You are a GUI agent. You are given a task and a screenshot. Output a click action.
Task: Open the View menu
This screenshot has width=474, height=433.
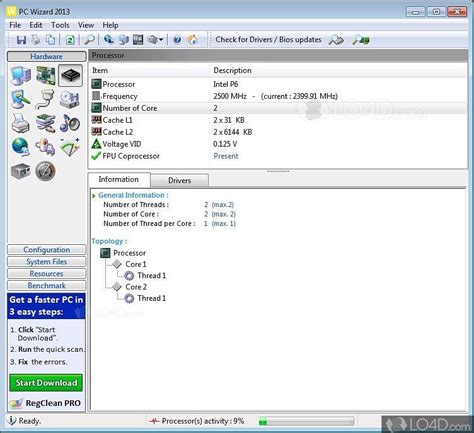(86, 25)
